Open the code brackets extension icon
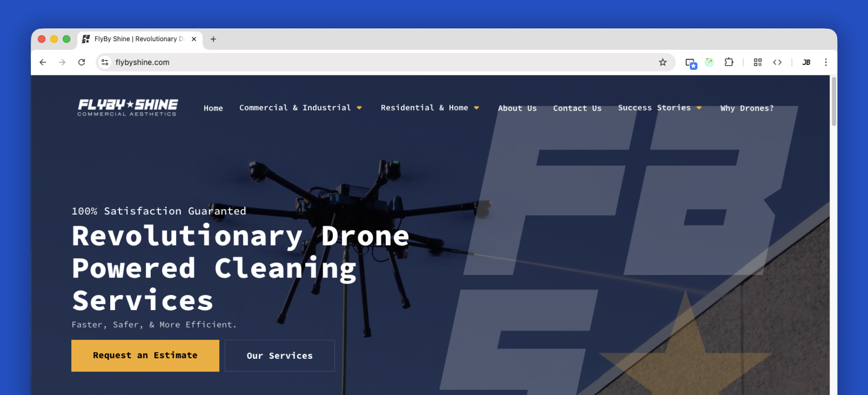 777,62
